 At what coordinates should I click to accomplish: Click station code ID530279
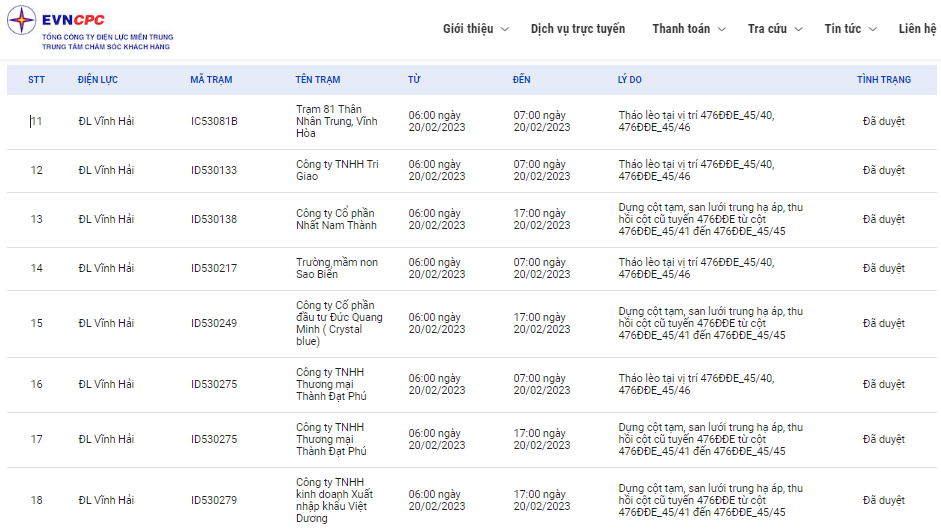point(214,500)
